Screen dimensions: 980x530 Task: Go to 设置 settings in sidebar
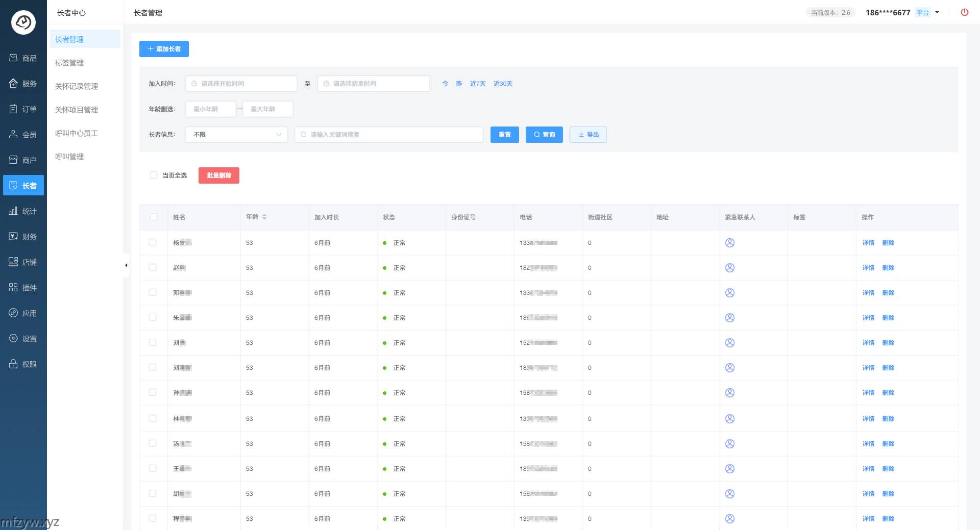point(23,339)
